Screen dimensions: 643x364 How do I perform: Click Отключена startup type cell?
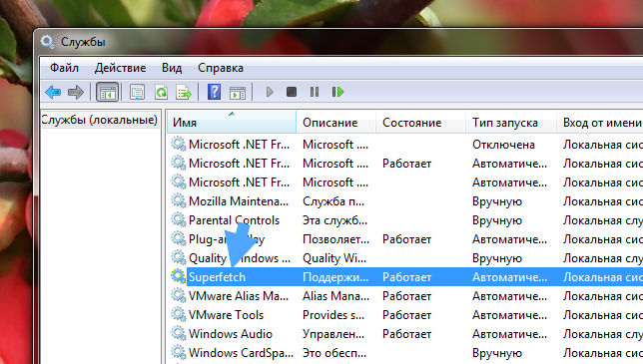[x=503, y=145]
